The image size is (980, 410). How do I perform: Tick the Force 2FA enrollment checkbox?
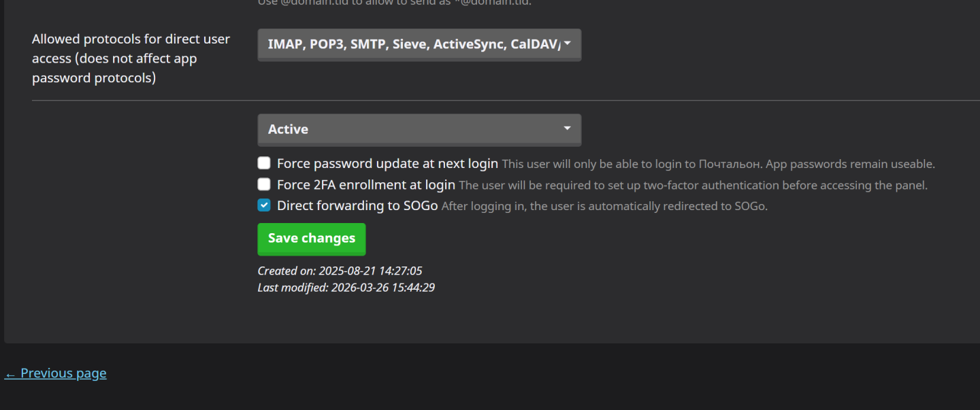[264, 184]
